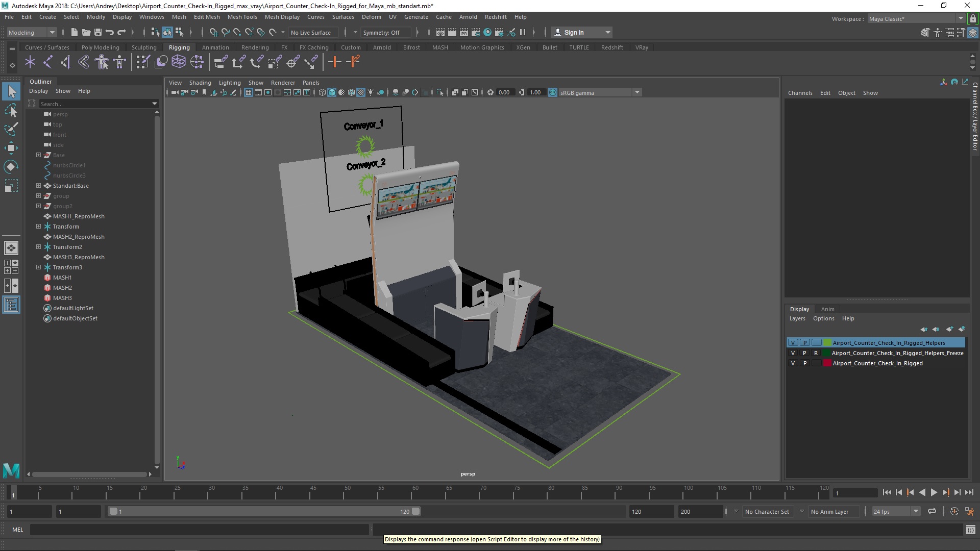Click the Snap to grids icon
Image resolution: width=980 pixels, height=551 pixels.
pos(214,32)
